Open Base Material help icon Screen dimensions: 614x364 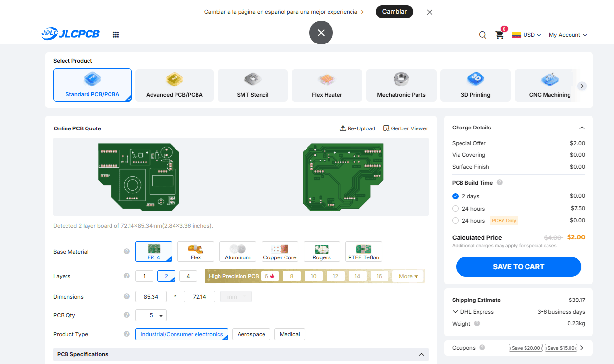(127, 252)
